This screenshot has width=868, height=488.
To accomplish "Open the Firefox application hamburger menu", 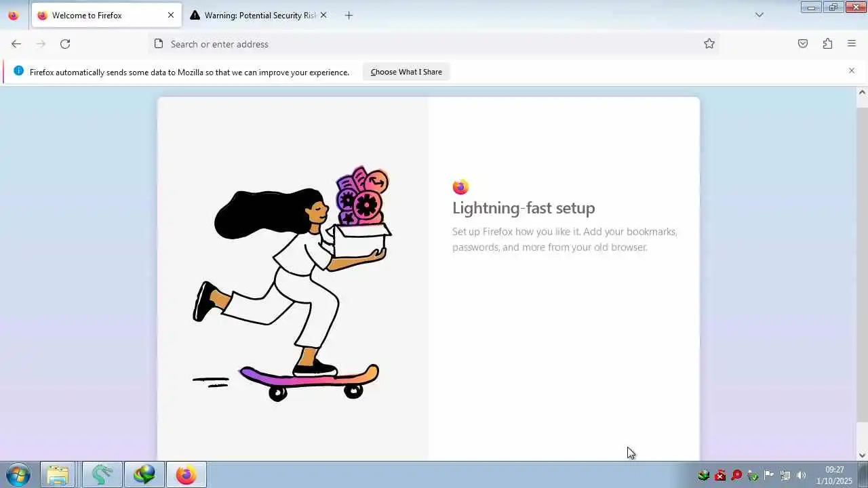I will tap(852, 44).
